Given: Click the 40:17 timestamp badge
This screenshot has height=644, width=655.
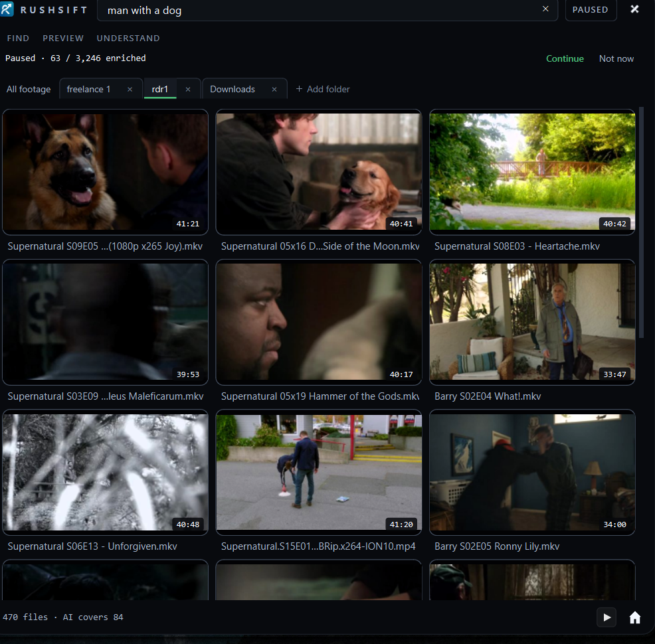Looking at the screenshot, I should [x=401, y=374].
